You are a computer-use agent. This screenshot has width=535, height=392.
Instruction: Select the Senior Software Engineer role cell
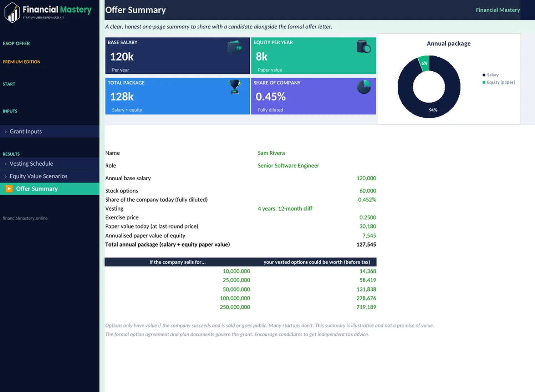(x=289, y=165)
